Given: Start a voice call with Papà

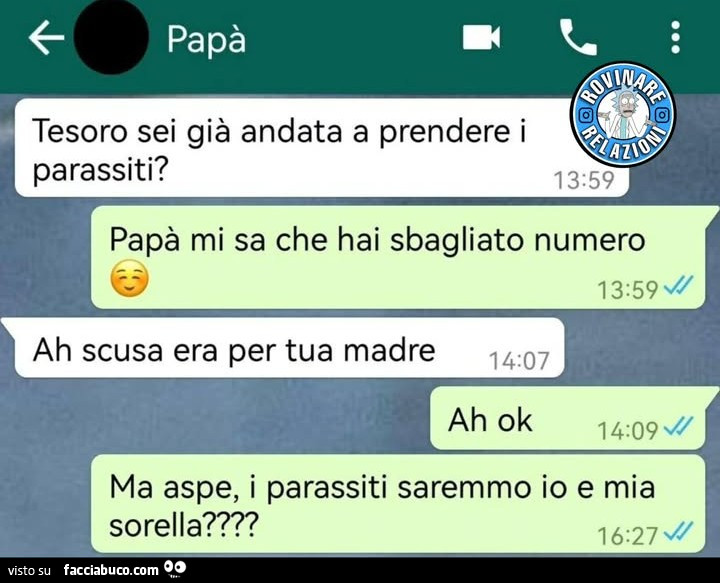Looking at the screenshot, I should [x=578, y=37].
